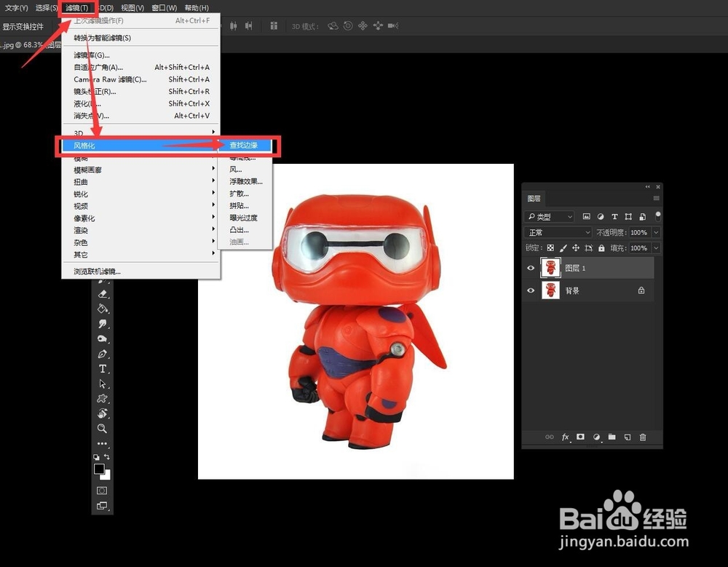Hide 图层 1 layer visibility eye
This screenshot has width=728, height=567.
[531, 268]
